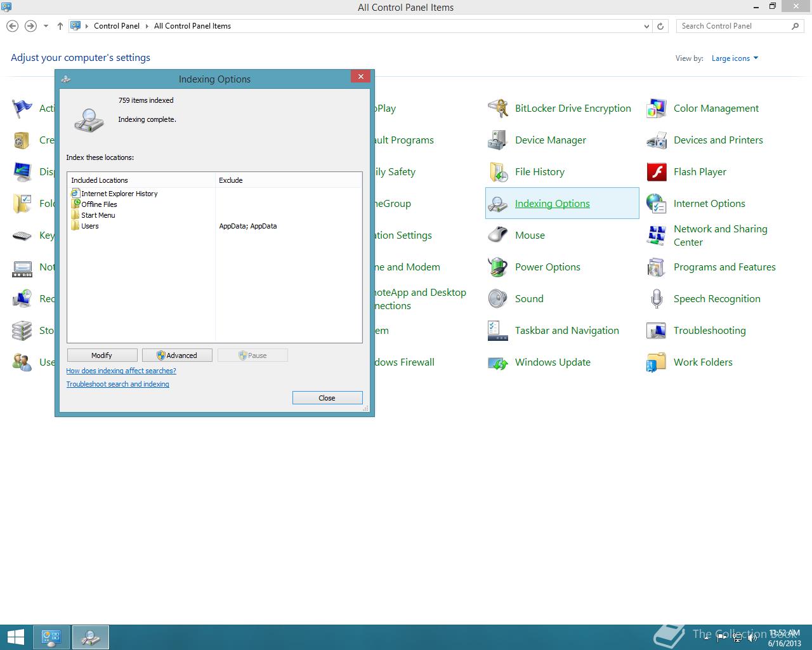Select Internet Explorer History location row
The image size is (812, 650).
tap(214, 194)
